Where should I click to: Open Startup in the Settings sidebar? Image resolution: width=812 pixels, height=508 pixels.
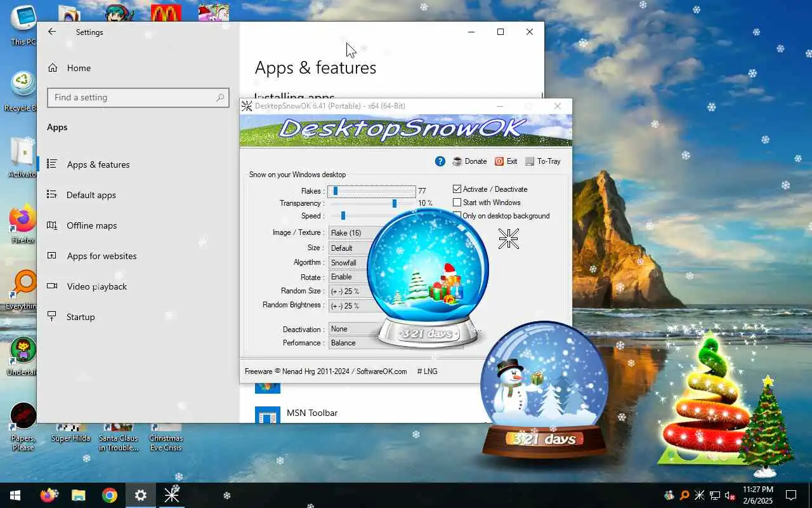click(x=138, y=317)
